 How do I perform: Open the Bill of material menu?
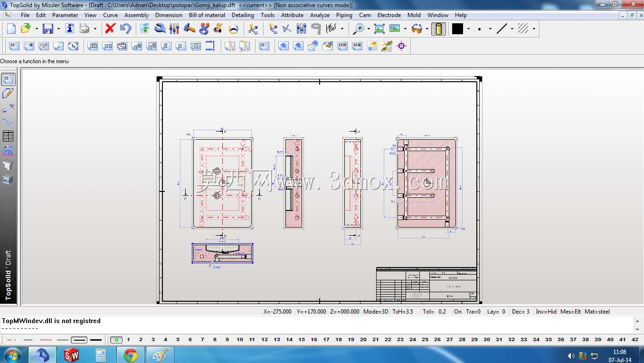pos(207,15)
